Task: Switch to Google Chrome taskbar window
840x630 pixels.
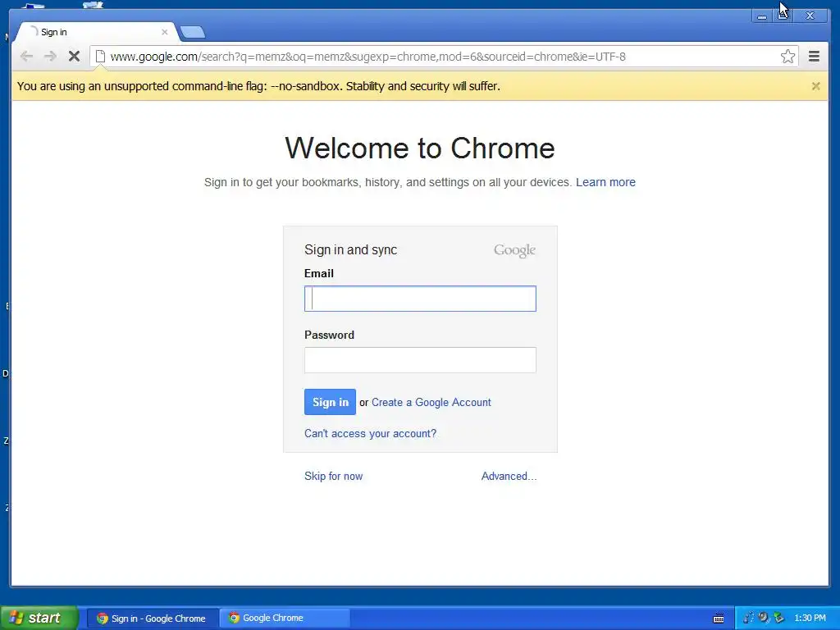Action: (x=284, y=619)
